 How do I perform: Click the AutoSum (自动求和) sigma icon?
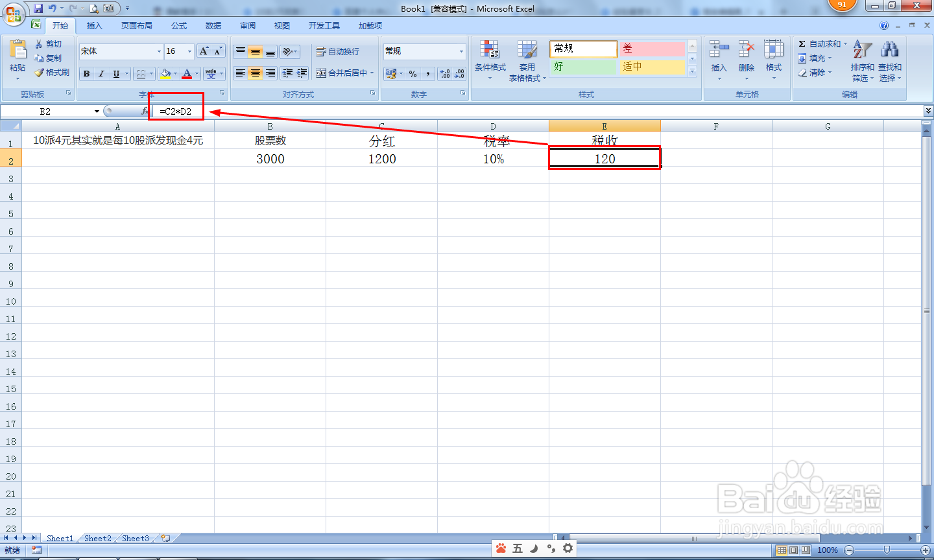click(802, 43)
